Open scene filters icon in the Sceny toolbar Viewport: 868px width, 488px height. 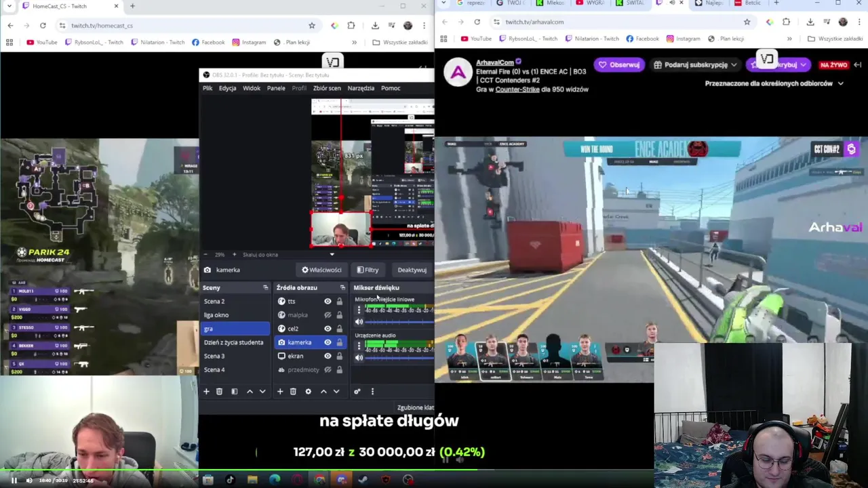point(234,391)
